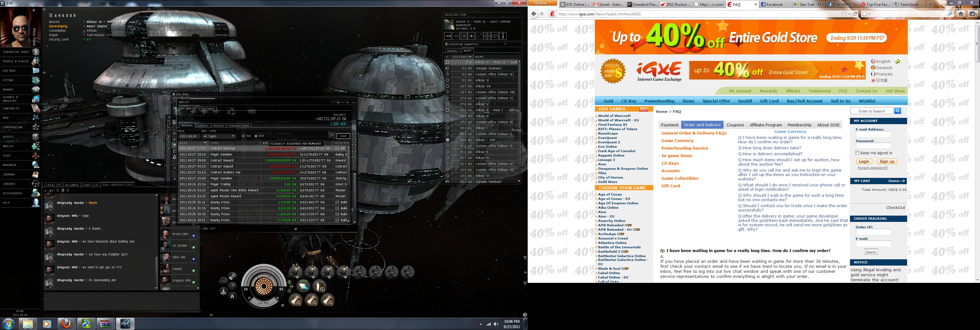Open the Ref. Type All Types dropdown
The image size is (980, 330).
tap(219, 136)
